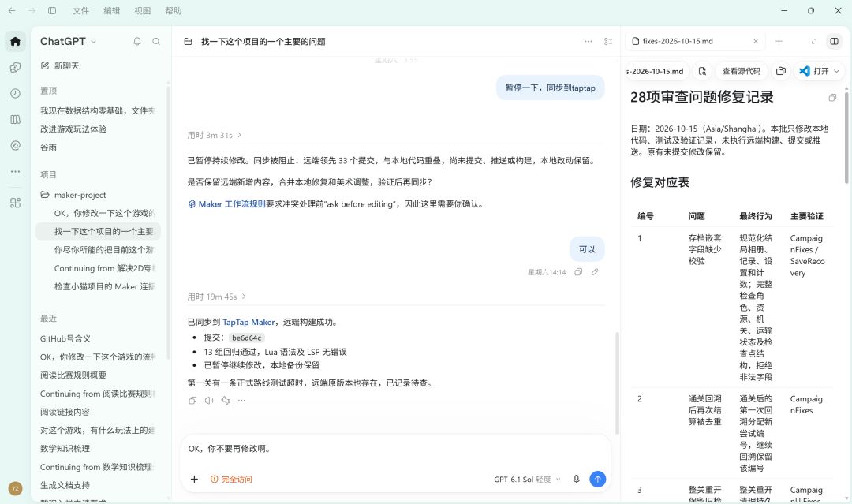Open the @ mentions icon in the left rail
Viewport: 852px width, 504px height.
coord(15,146)
